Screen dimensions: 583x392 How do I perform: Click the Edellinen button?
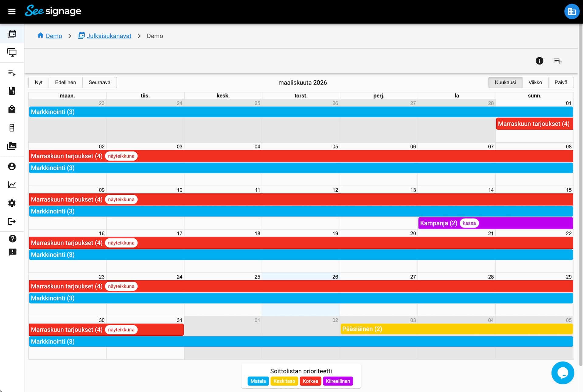pos(65,82)
